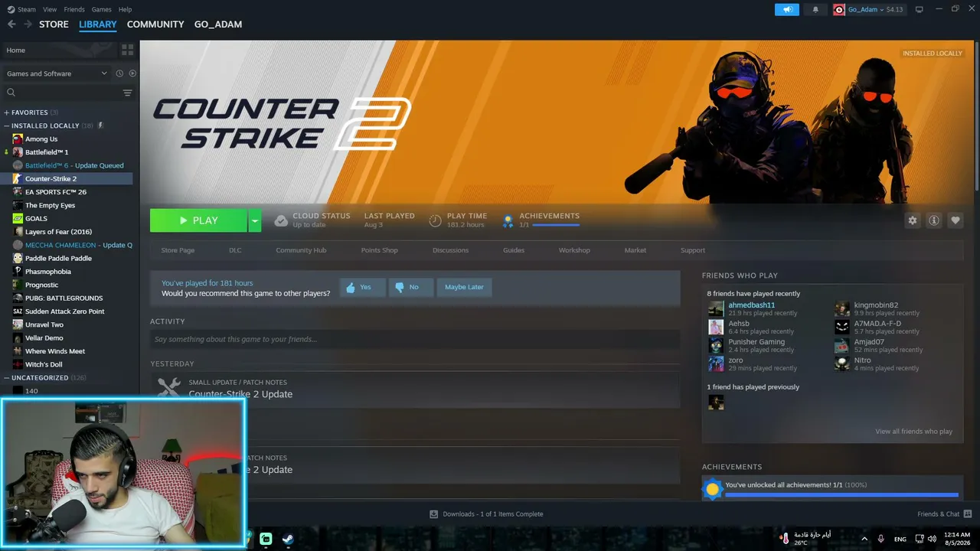Click the achievements progress bar under header
980x551 pixels.
pos(556,225)
